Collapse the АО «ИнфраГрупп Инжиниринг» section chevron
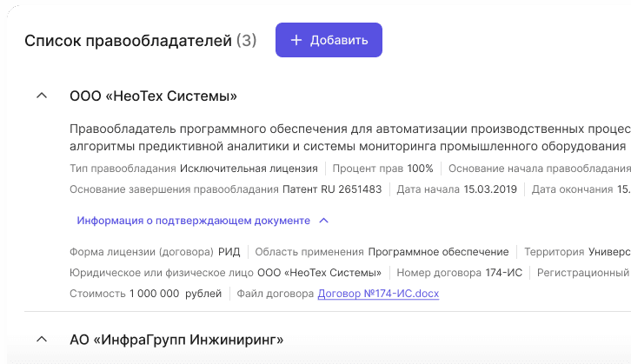The width and height of the screenshot is (631, 364). coord(42,340)
